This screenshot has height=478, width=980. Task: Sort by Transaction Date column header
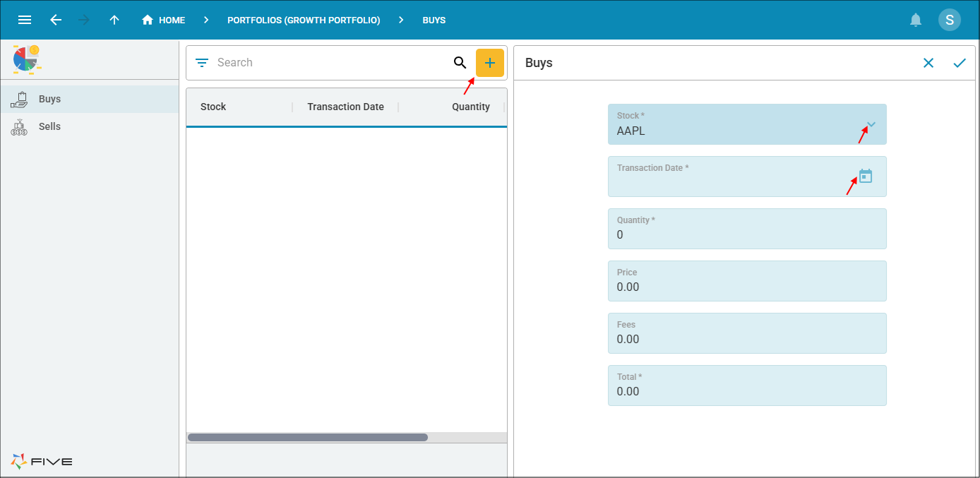click(345, 107)
